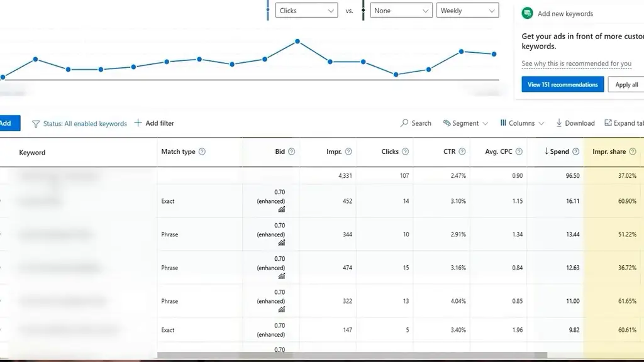Click the Apply all button
The image size is (644, 362).
click(626, 85)
